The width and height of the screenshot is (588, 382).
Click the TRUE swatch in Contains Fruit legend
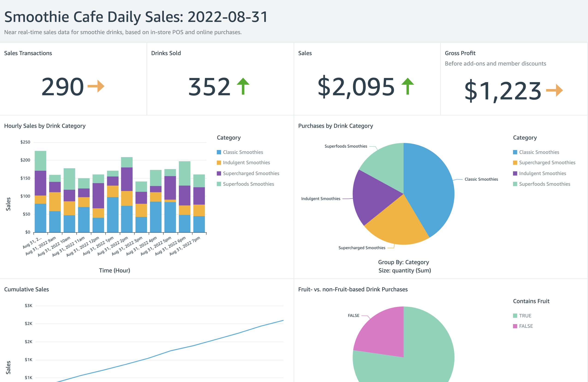(515, 316)
